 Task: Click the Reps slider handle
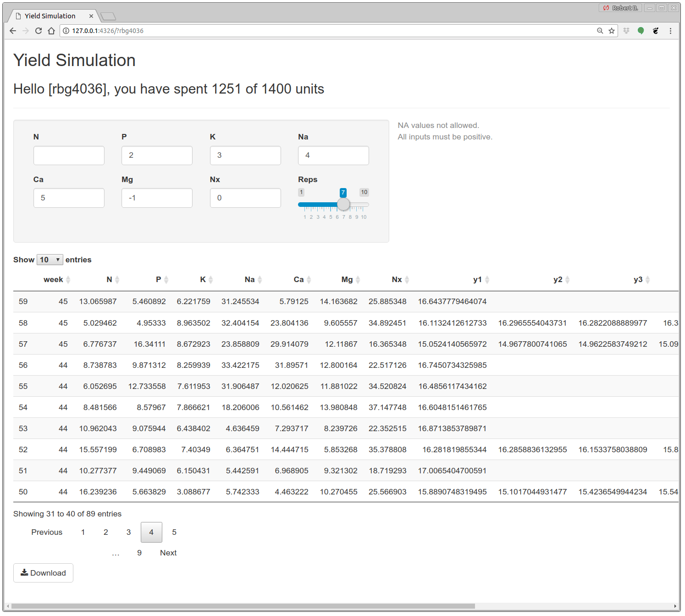point(343,204)
